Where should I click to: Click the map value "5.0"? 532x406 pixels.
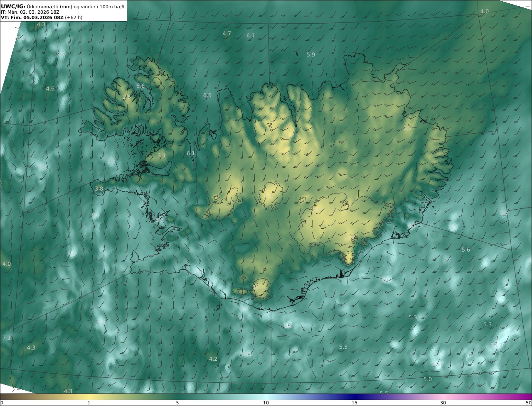click(x=428, y=379)
